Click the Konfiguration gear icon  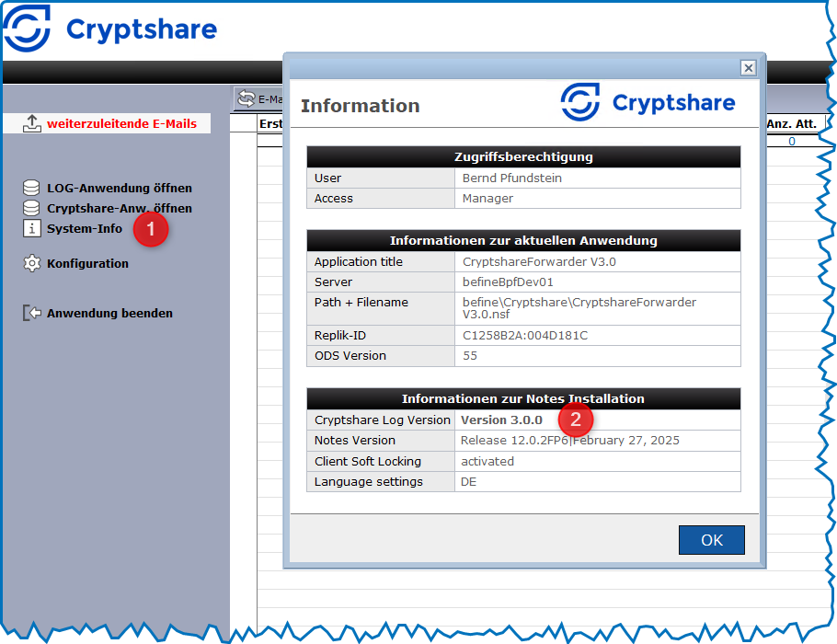point(31,263)
